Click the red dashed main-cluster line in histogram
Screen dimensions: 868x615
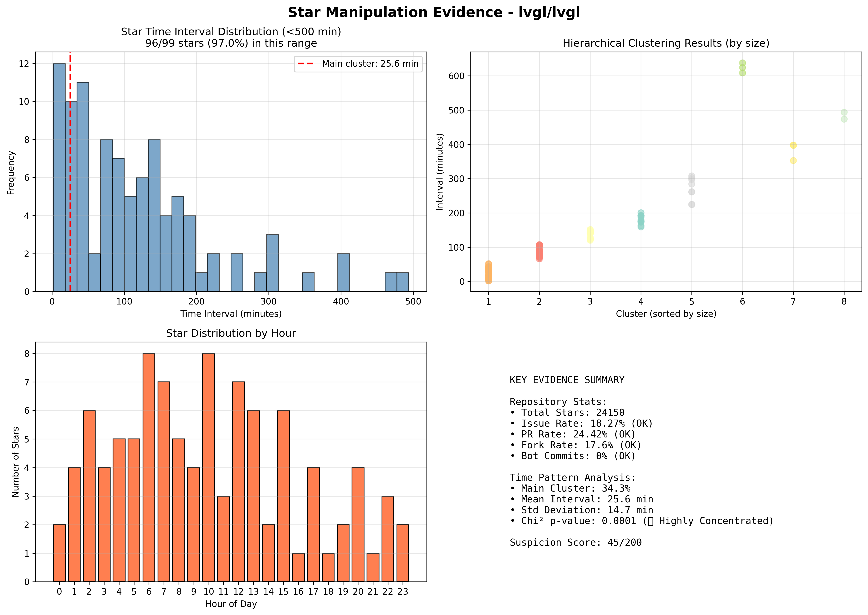point(70,172)
